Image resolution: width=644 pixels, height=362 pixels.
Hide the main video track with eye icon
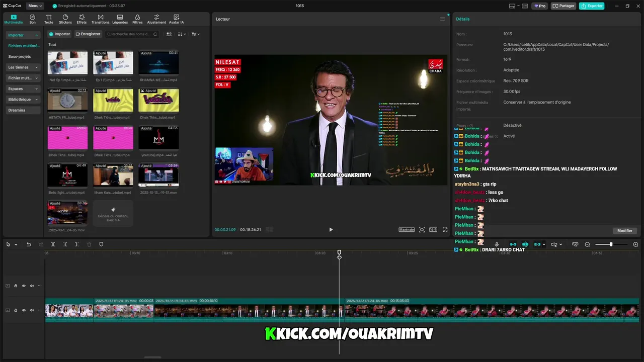pos(24,310)
